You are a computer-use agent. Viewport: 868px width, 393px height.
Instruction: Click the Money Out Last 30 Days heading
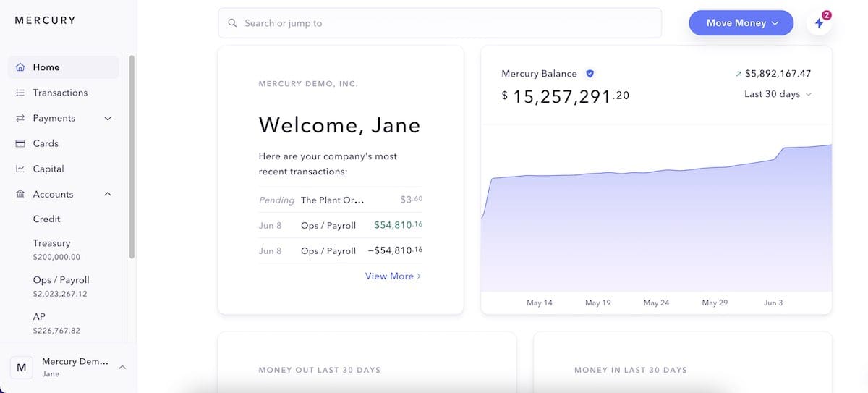(320, 370)
